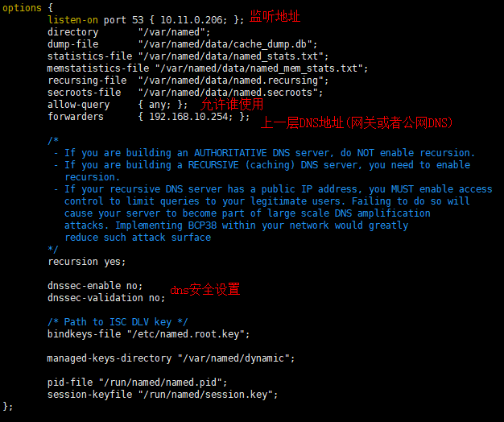Click the pid-file path named.pid
Image resolution: width=504 pixels, height=422 pixels.
[160, 383]
